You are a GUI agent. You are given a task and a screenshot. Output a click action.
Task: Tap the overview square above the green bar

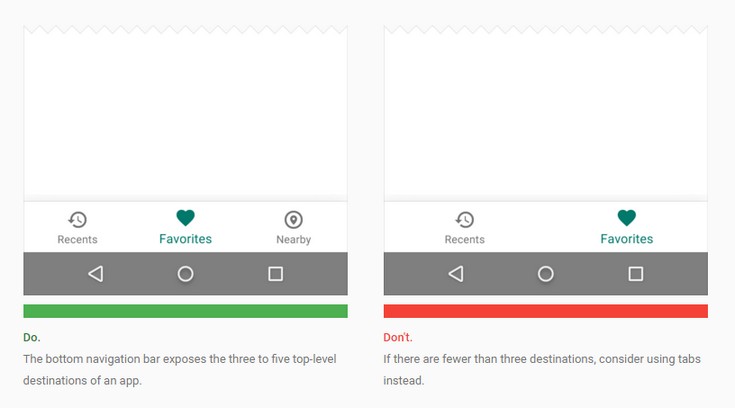pos(276,274)
